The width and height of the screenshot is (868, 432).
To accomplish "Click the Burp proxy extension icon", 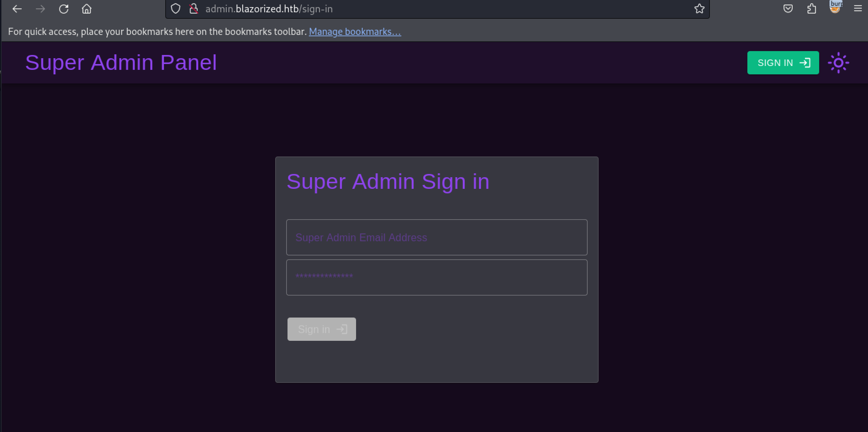I will point(835,7).
